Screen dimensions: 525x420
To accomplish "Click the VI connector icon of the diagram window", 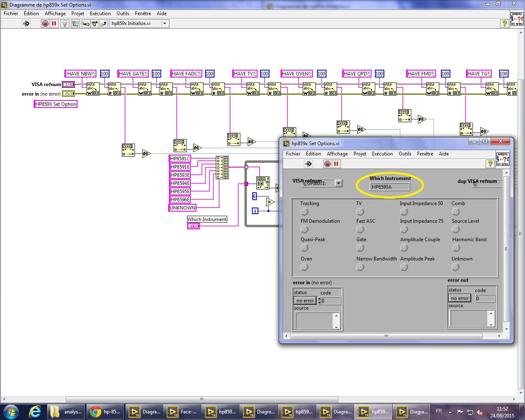I will tap(517, 19).
